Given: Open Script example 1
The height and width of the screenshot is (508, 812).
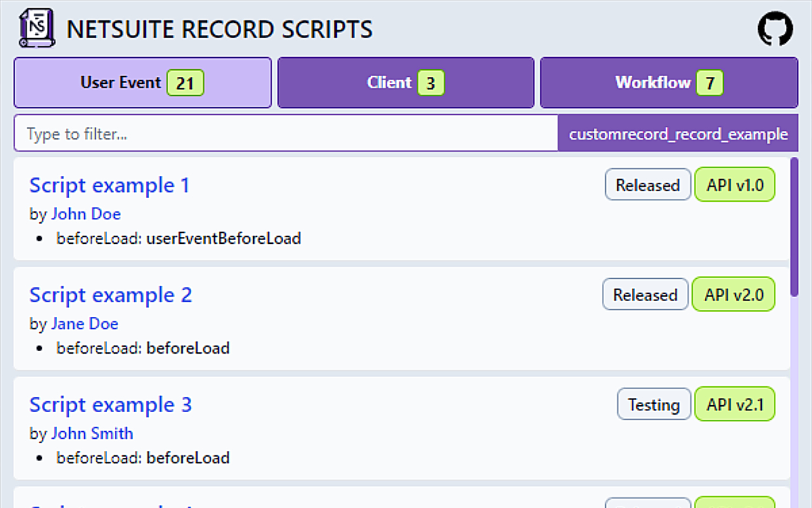Looking at the screenshot, I should [x=109, y=185].
